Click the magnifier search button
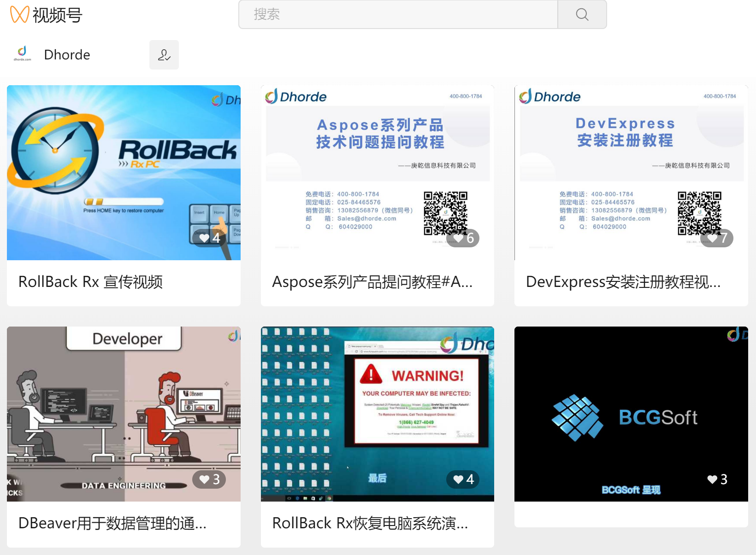The image size is (756, 555). click(x=582, y=15)
